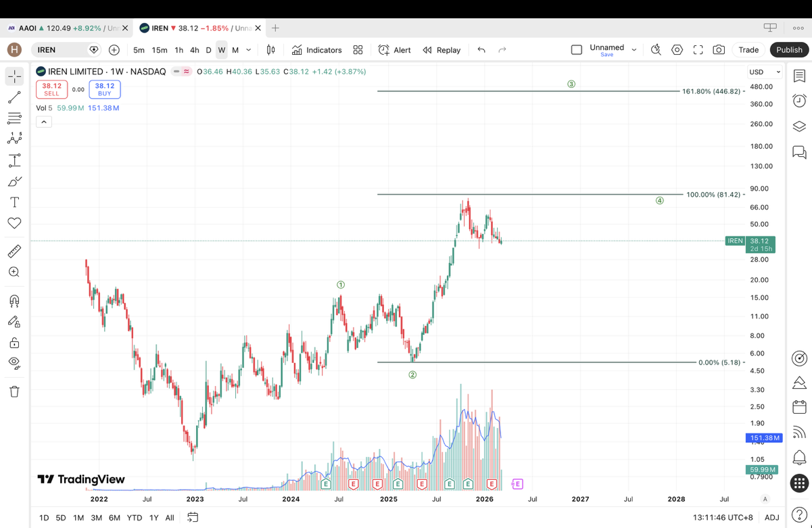Open the Indicators dialog
The width and height of the screenshot is (812, 528).
pos(316,50)
